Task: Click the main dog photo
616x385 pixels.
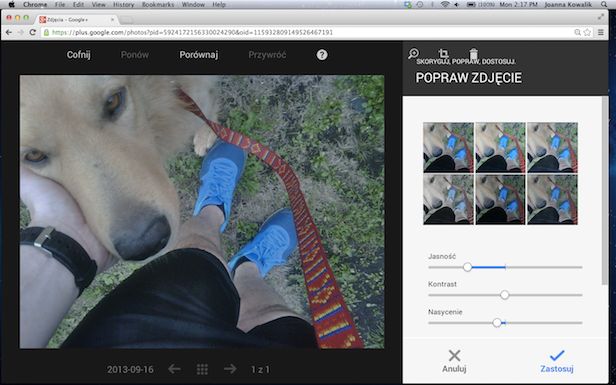Action: point(202,212)
